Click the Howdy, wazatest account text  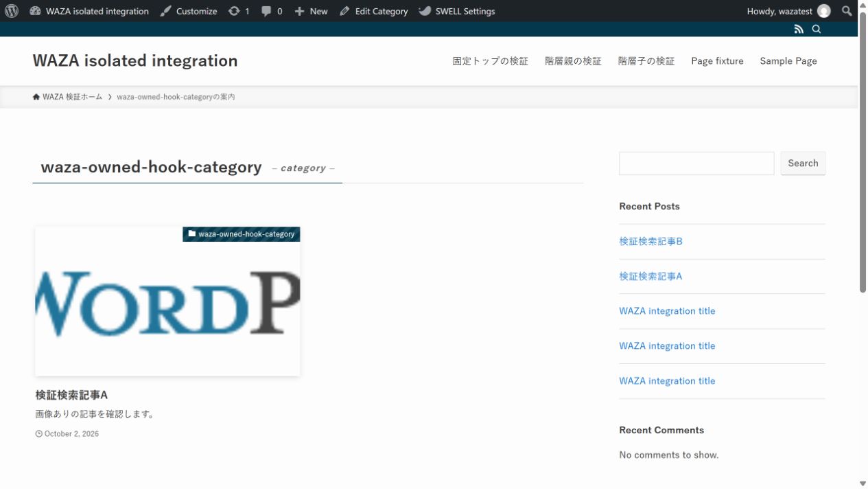point(779,11)
